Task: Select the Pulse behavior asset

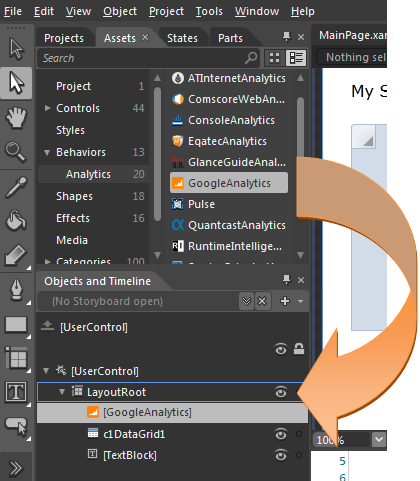Action: pos(229,204)
